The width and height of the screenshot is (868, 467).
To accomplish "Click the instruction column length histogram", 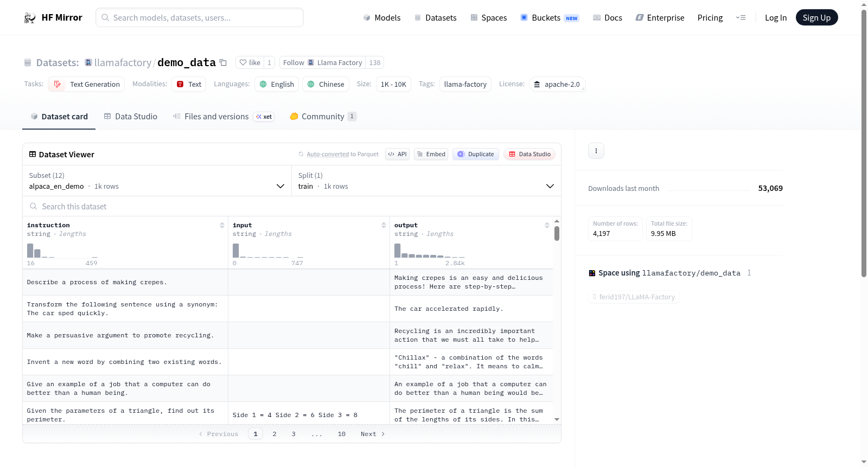I will coord(62,250).
